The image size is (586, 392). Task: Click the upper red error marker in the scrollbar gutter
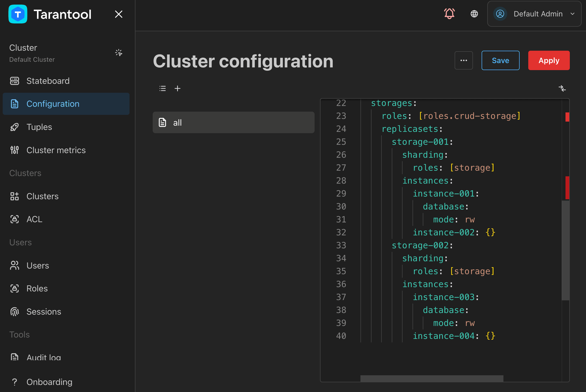coord(567,117)
